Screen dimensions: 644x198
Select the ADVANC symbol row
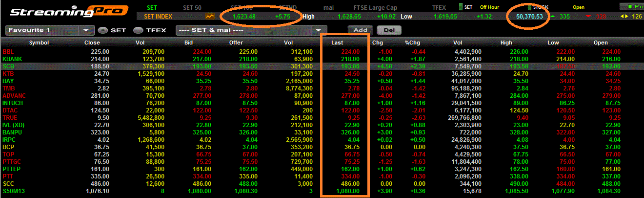(x=322, y=96)
